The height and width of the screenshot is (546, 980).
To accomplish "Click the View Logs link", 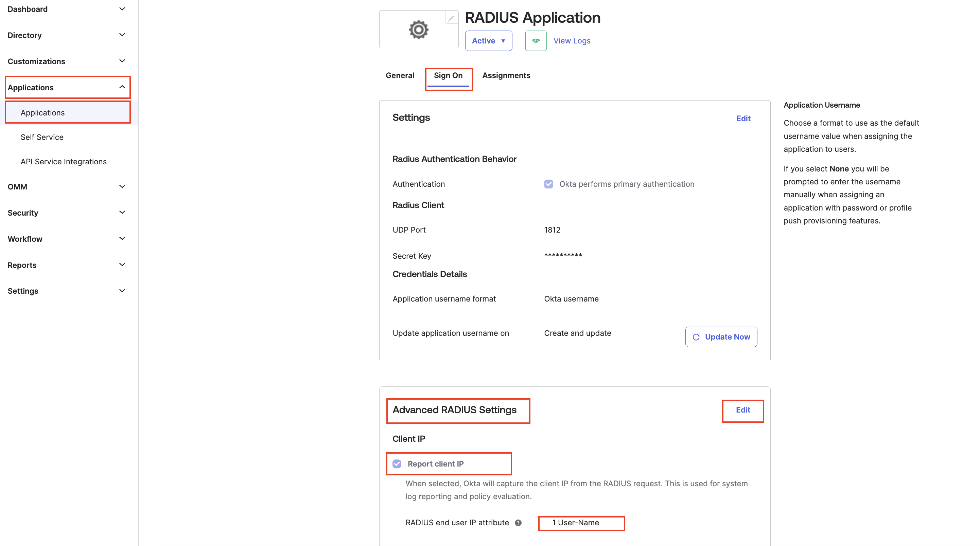I will pos(572,41).
